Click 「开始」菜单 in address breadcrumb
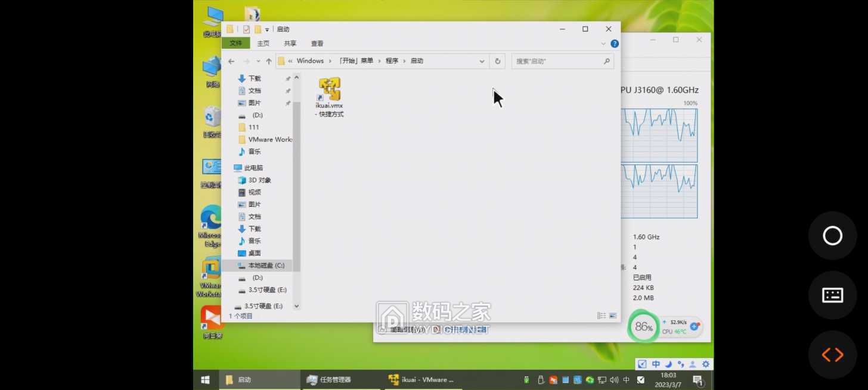Screen dimensions: 868x390 (x=356, y=61)
